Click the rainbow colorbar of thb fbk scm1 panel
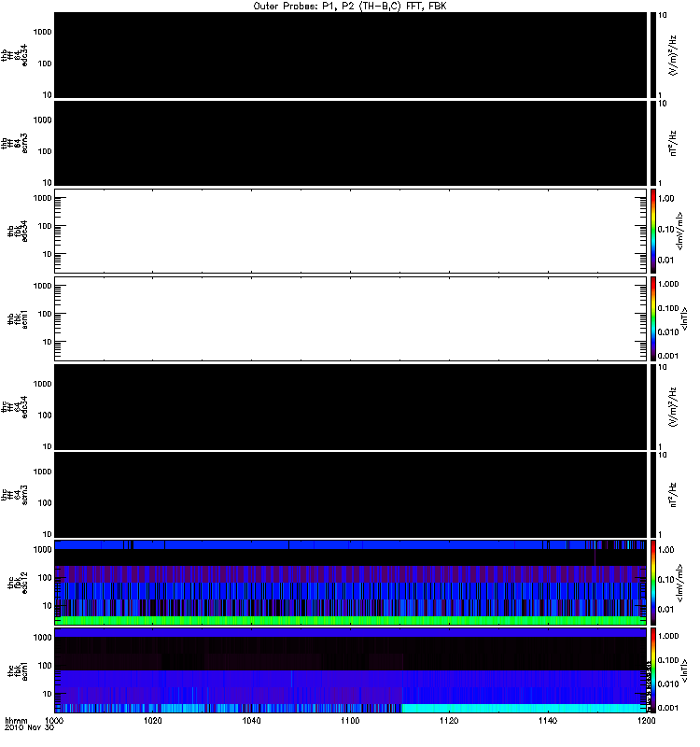This screenshot has width=700, height=747. click(x=653, y=318)
